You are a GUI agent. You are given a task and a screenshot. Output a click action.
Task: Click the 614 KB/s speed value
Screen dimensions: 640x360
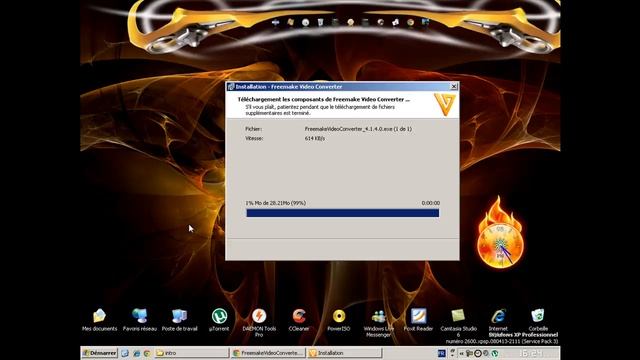315,138
